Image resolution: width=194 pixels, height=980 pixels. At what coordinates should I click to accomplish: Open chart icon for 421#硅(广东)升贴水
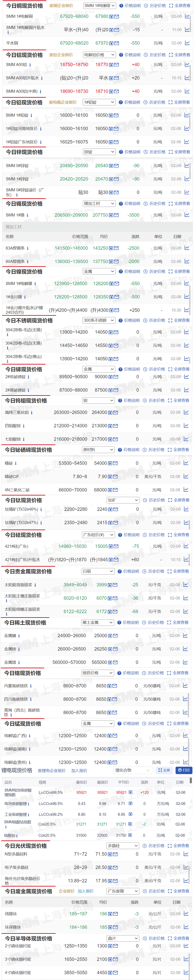point(186,560)
